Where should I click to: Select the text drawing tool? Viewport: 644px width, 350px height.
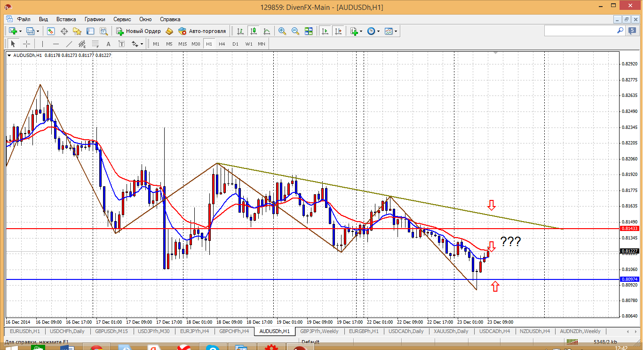coord(109,44)
